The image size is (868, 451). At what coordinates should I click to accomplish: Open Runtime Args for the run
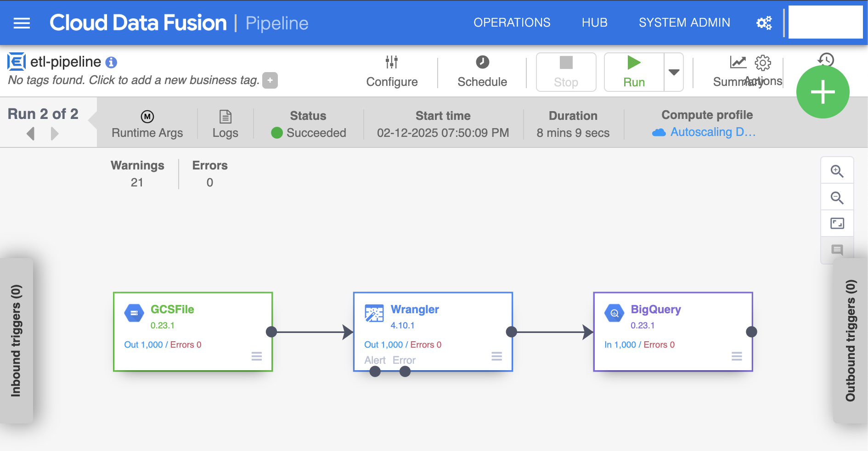(147, 123)
